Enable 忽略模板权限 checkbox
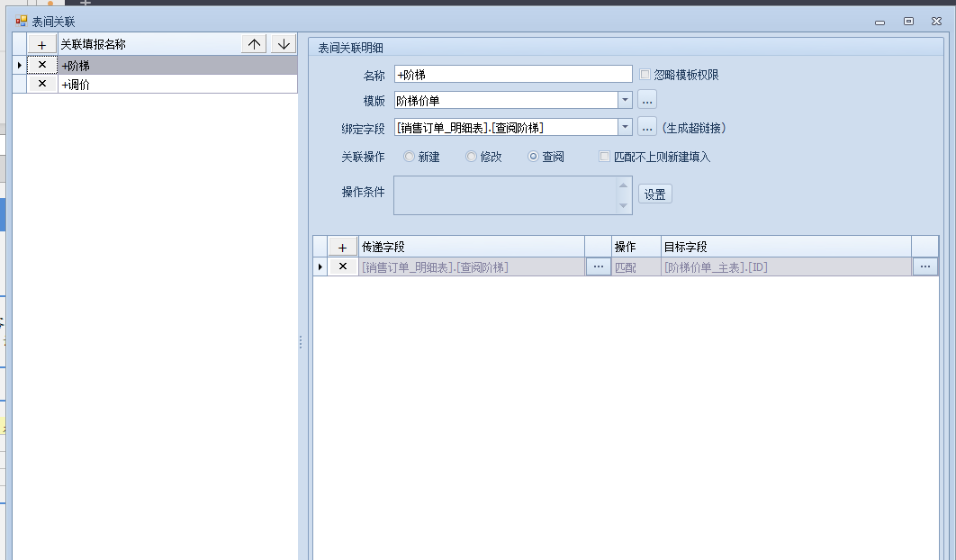This screenshot has width=956, height=560. [645, 75]
